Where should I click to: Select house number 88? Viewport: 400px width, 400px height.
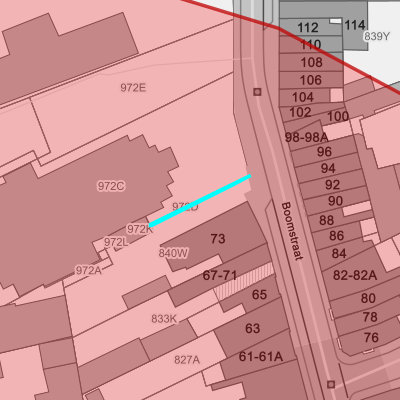click(326, 220)
